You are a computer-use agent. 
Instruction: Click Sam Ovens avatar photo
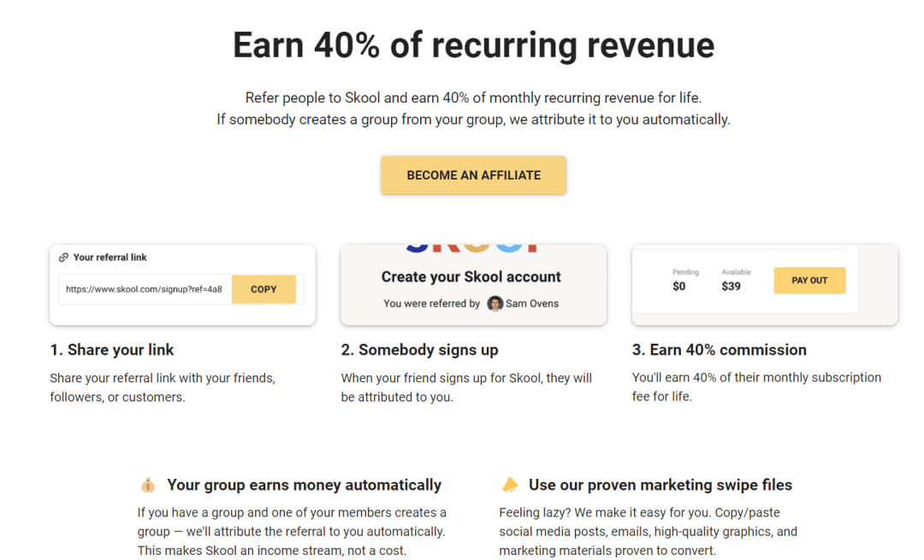[495, 304]
